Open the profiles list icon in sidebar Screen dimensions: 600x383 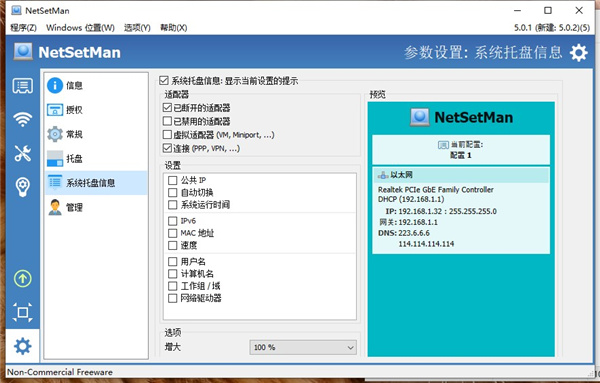[x=23, y=86]
